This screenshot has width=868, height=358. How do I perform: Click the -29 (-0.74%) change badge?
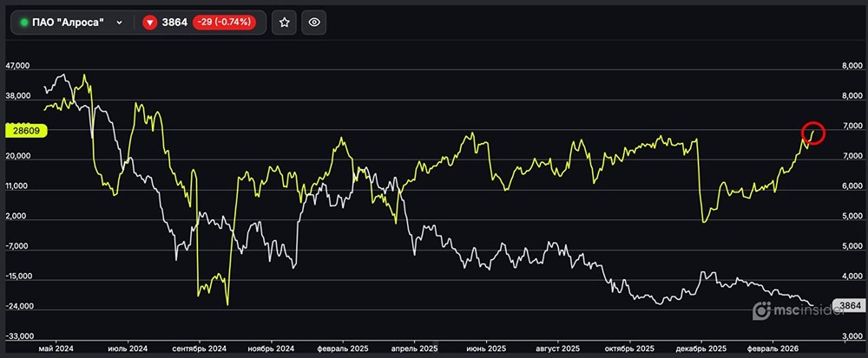[x=223, y=23]
